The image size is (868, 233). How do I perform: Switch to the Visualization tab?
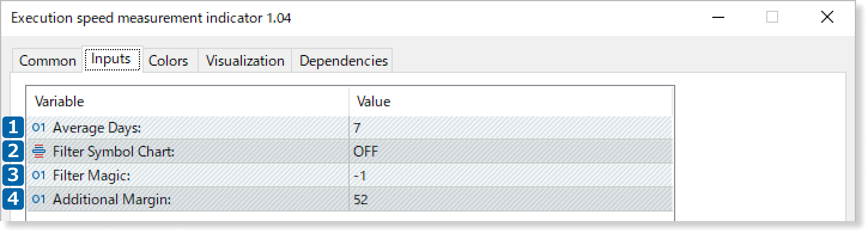tap(245, 60)
